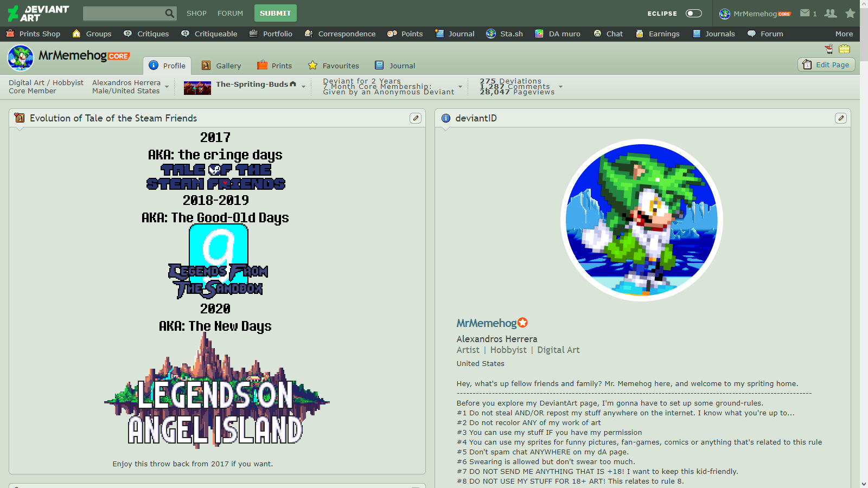Switch to the Gallery tab

(x=221, y=66)
